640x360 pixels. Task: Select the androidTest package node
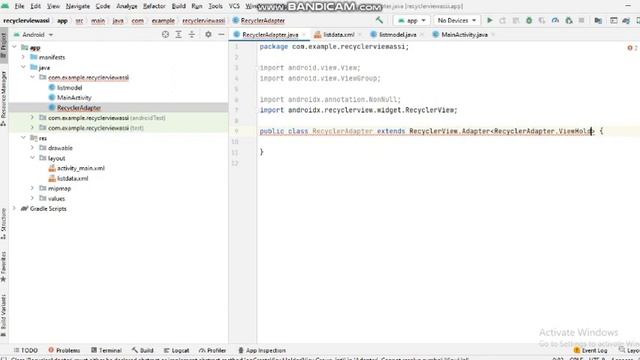coord(106,118)
